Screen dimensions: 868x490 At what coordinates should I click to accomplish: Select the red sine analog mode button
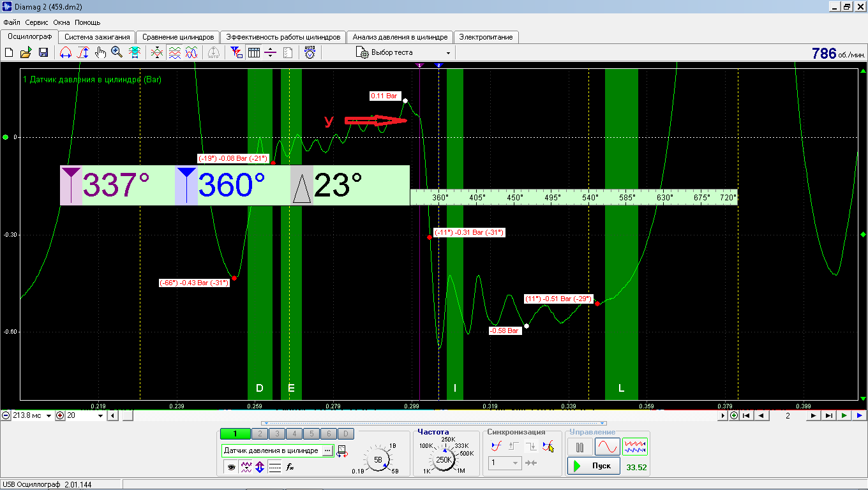point(608,447)
